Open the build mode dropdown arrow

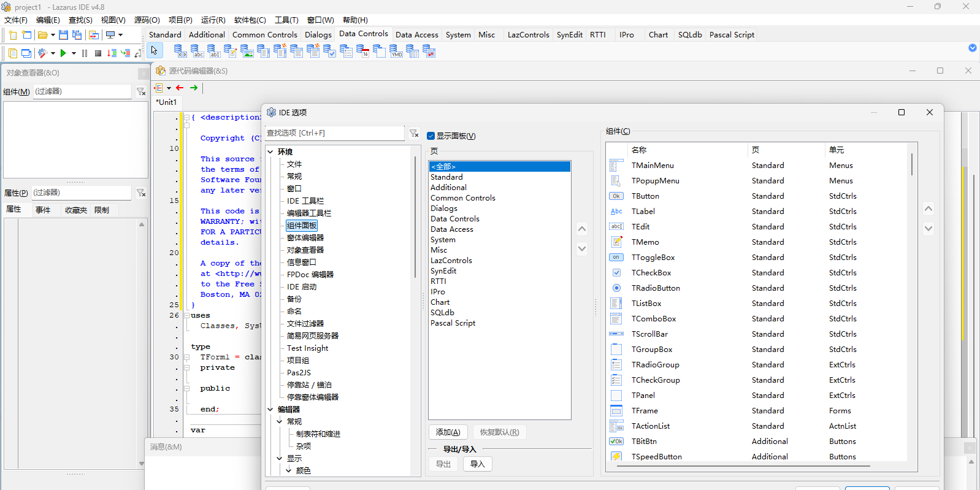click(53, 53)
